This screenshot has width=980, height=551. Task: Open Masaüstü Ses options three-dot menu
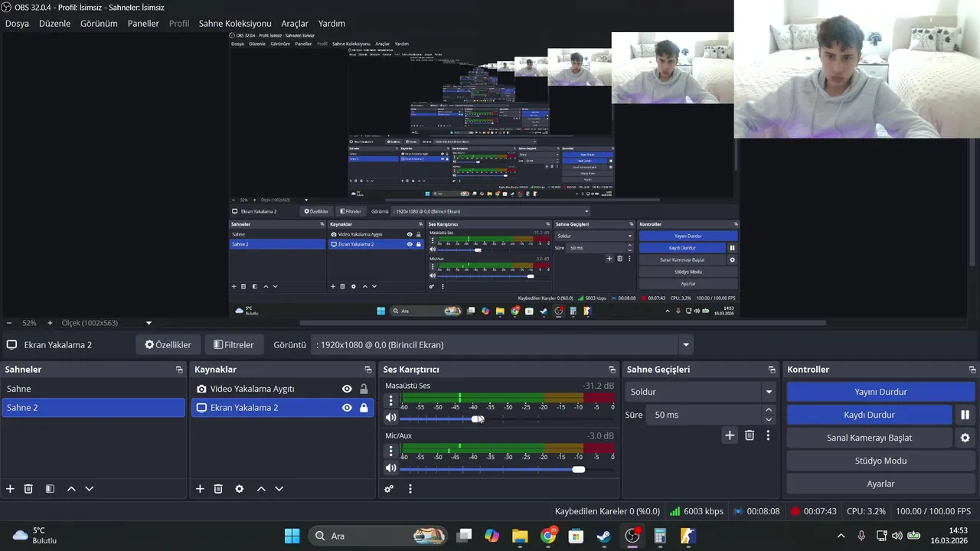[x=390, y=400]
